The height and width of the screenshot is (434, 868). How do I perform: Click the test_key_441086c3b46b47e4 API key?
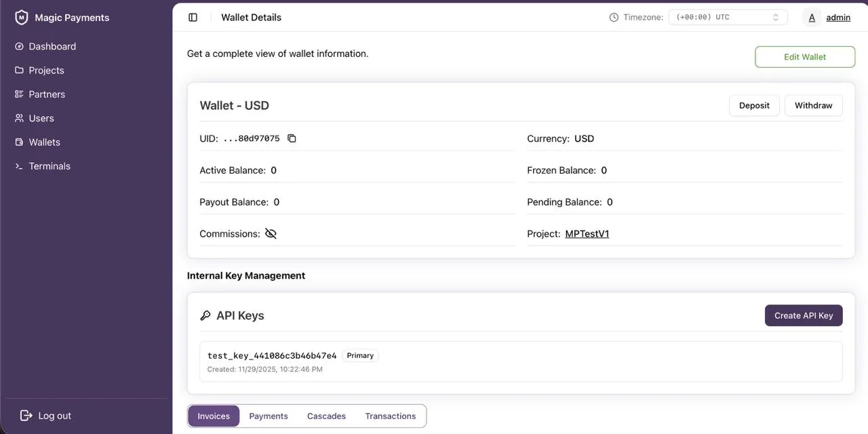click(272, 355)
